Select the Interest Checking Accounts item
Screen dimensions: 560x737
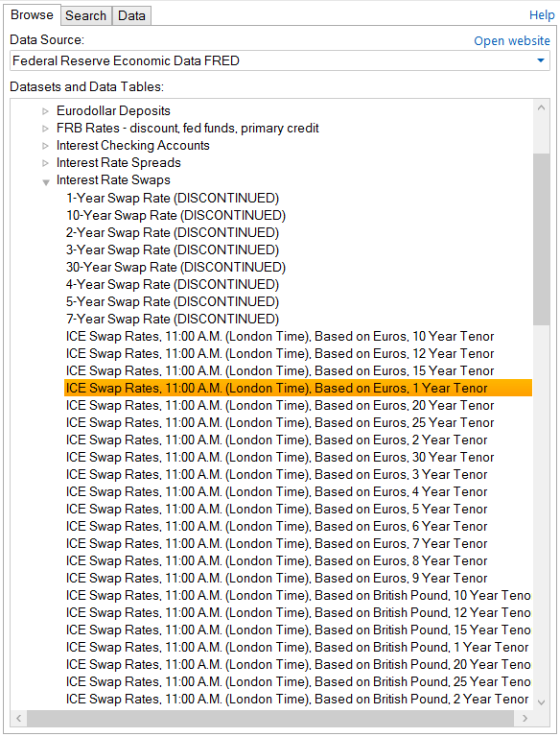tap(133, 146)
